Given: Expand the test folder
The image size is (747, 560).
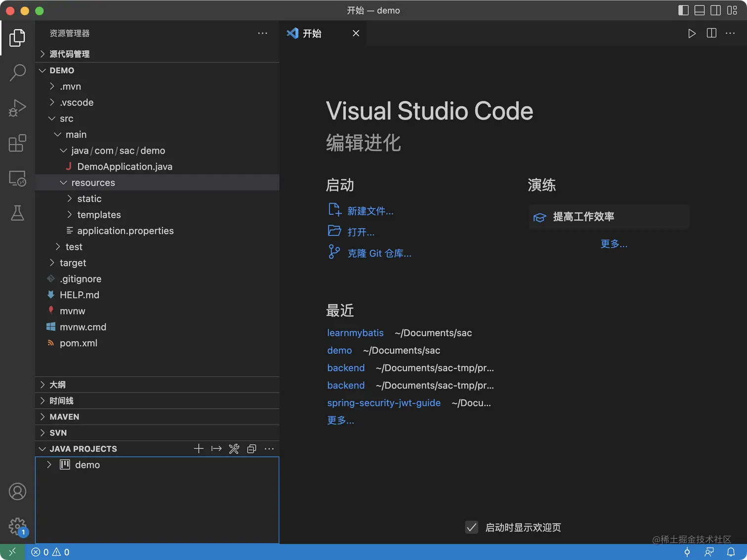Looking at the screenshot, I should pyautogui.click(x=157, y=246).
